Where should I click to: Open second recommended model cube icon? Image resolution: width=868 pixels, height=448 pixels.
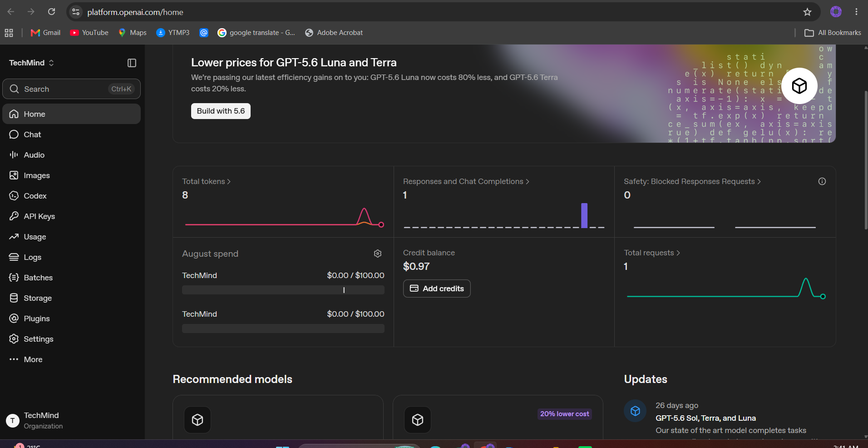tap(418, 420)
